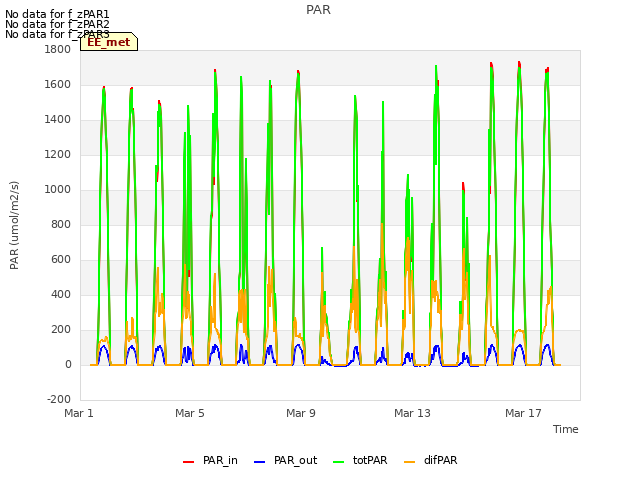Click the 1200 y-axis tick label

point(58,155)
